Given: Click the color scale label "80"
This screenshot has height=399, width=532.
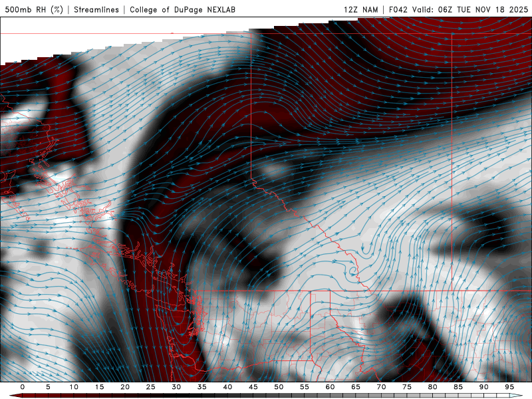Looking at the screenshot, I should click(432, 387).
